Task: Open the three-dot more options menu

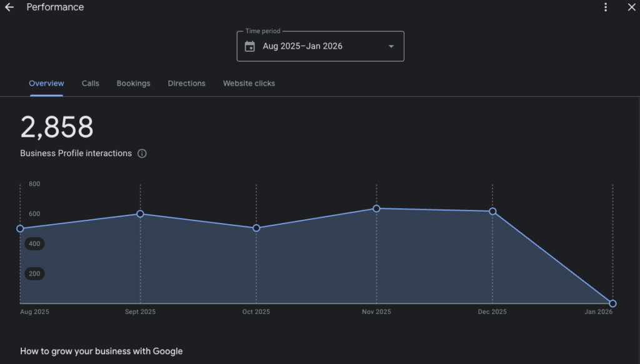Action: click(606, 7)
